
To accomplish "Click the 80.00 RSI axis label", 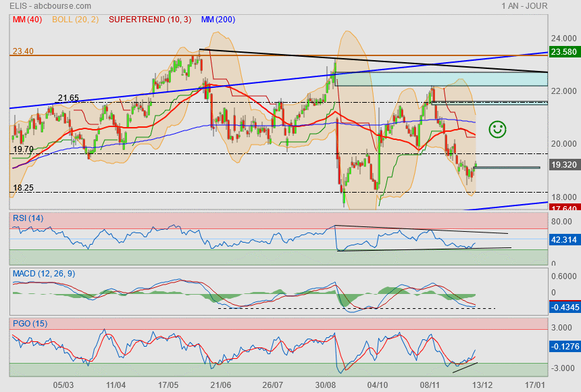I will pos(561,222).
